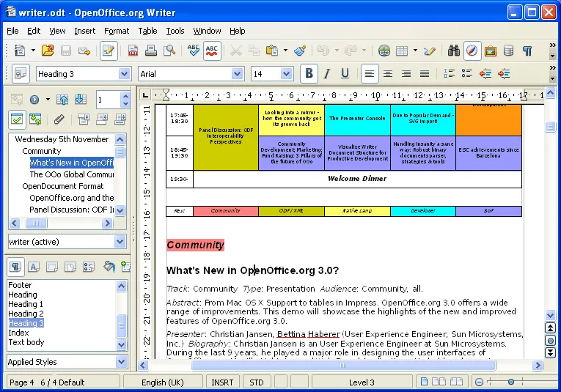Toggle AutoSpellcheck button

[x=212, y=51]
